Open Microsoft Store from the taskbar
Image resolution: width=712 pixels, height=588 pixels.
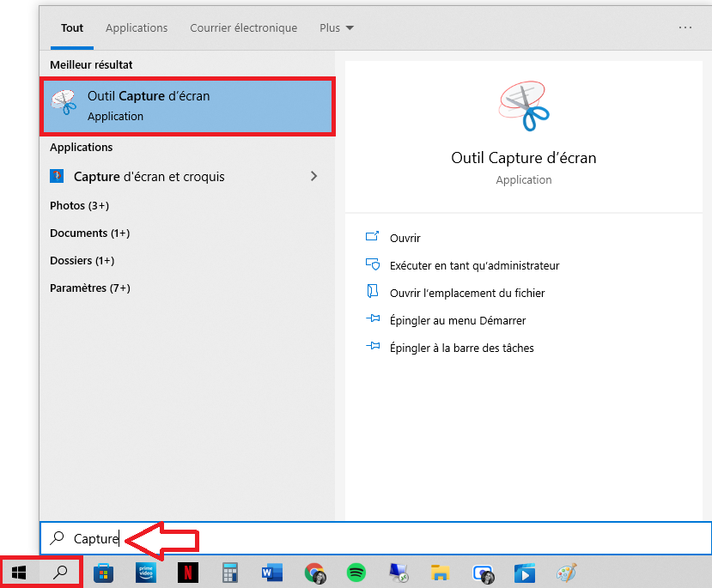pos(104,573)
